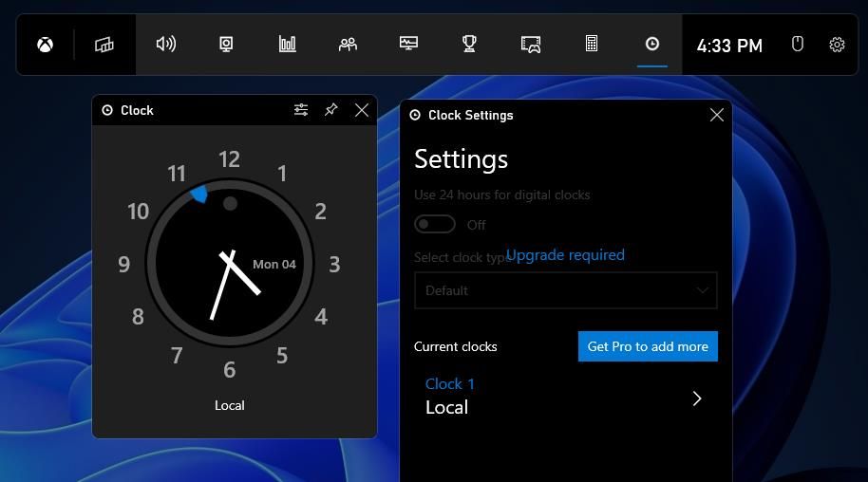
Task: Click the Clock widget title text
Action: tap(137, 110)
